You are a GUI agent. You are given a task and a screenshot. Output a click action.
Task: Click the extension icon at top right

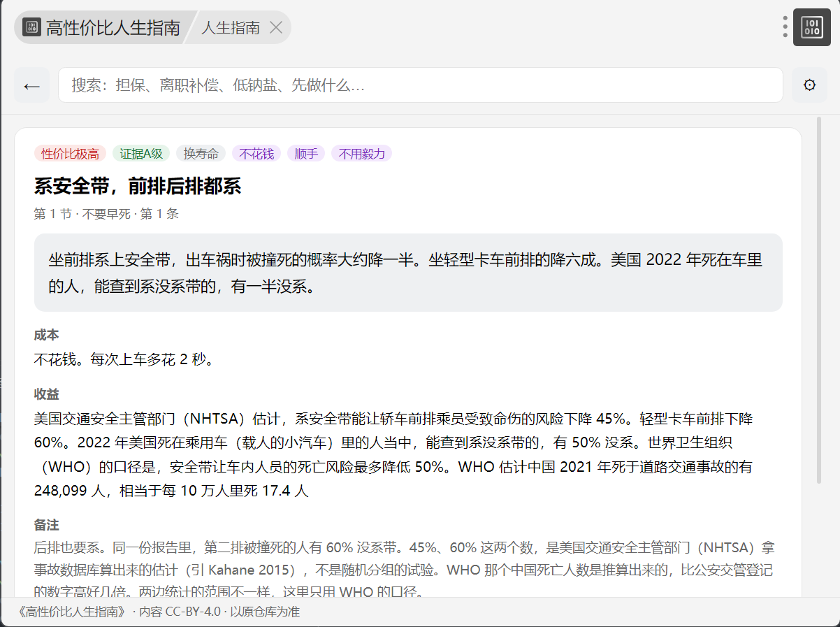click(x=811, y=27)
